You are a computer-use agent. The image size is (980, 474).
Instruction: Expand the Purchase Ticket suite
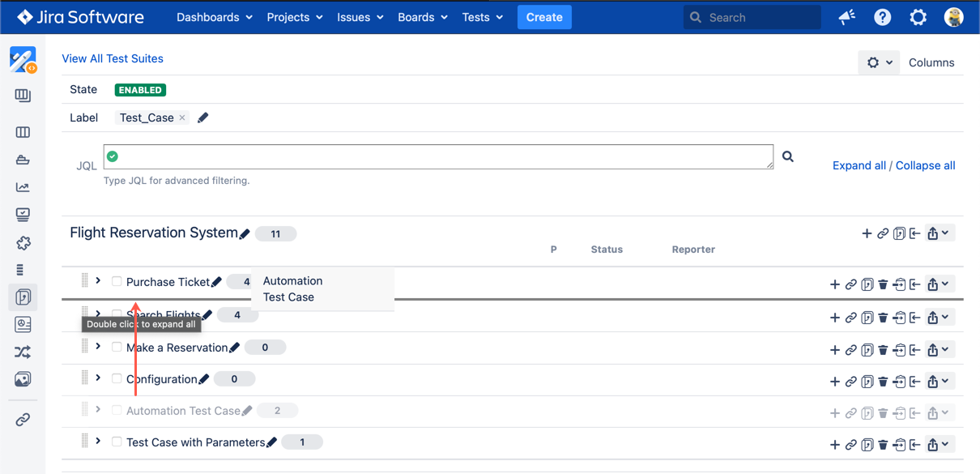[x=98, y=281]
